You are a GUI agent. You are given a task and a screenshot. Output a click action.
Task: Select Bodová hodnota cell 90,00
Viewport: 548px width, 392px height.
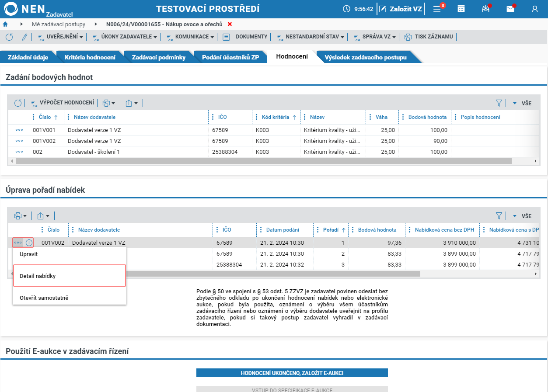tap(425, 141)
